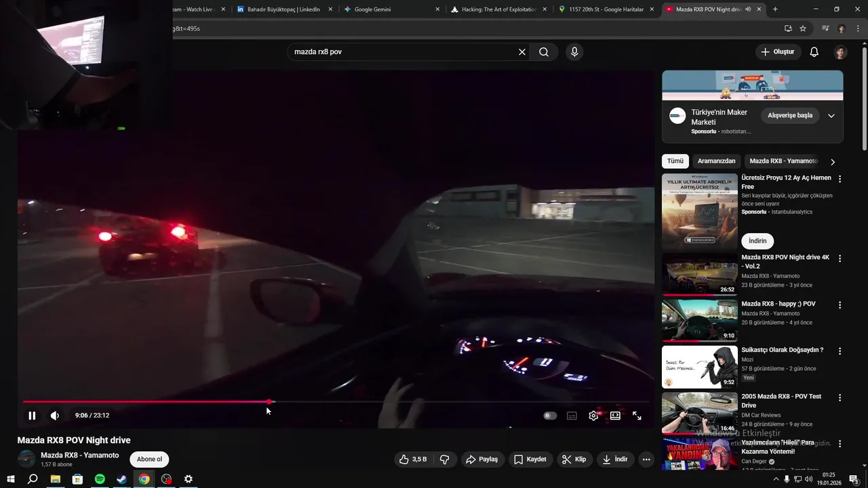Create a clip with the Klip button

574,459
